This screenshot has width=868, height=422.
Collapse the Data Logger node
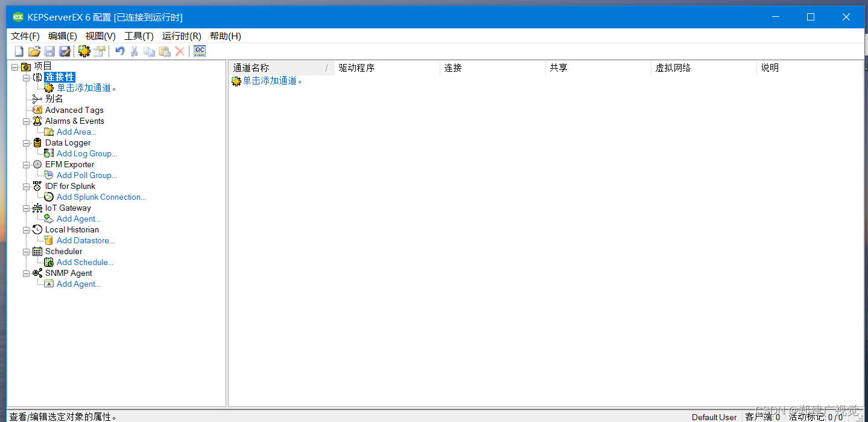coord(26,143)
